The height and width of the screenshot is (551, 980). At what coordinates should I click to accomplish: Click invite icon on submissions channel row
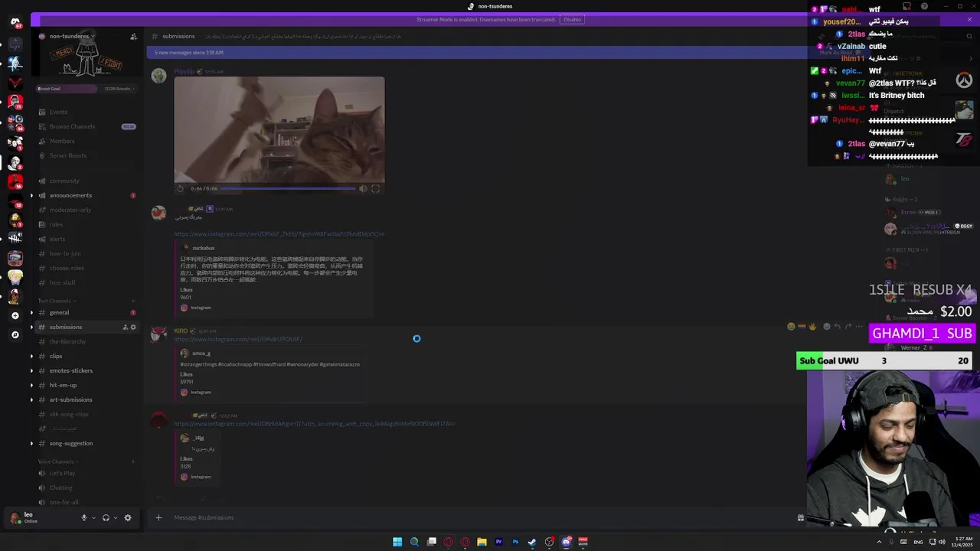pyautogui.click(x=125, y=327)
